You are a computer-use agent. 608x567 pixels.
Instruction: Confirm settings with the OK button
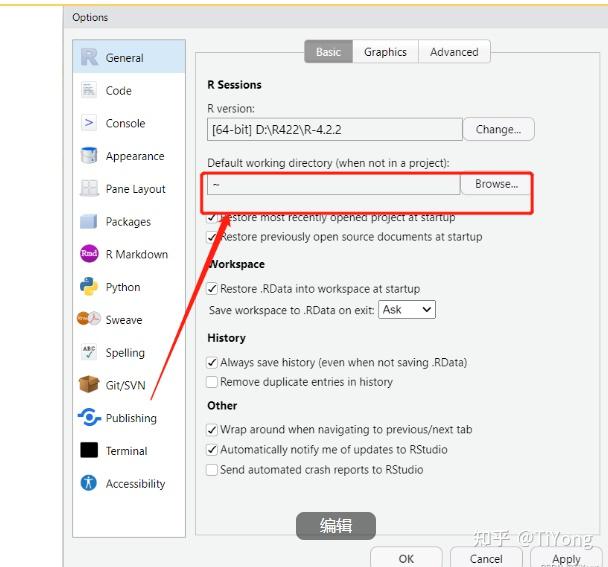point(406,558)
